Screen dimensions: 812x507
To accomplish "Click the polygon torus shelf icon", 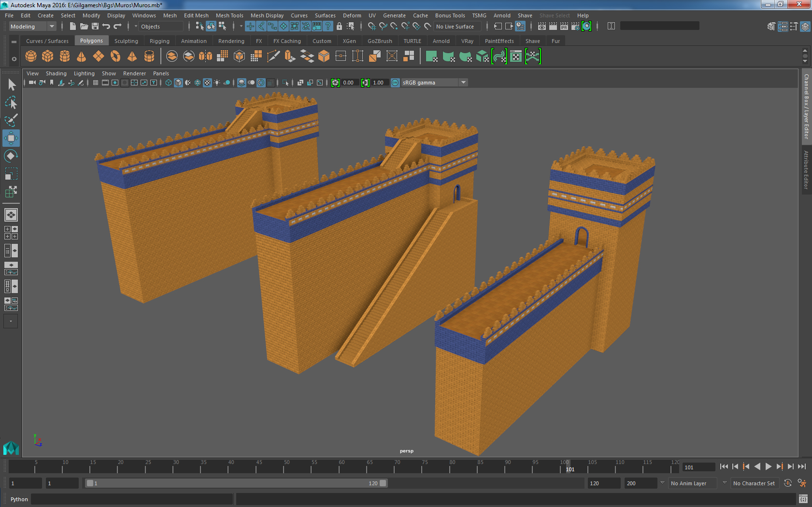I will [x=115, y=56].
